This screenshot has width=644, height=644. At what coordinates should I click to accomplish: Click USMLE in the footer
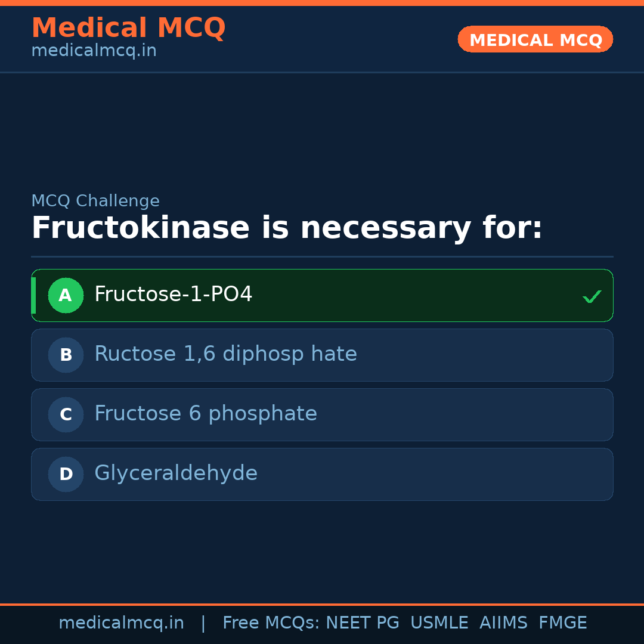[439, 623]
